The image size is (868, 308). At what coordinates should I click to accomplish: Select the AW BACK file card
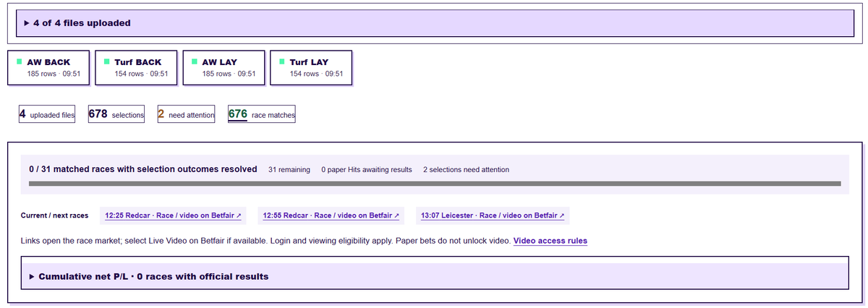point(49,68)
